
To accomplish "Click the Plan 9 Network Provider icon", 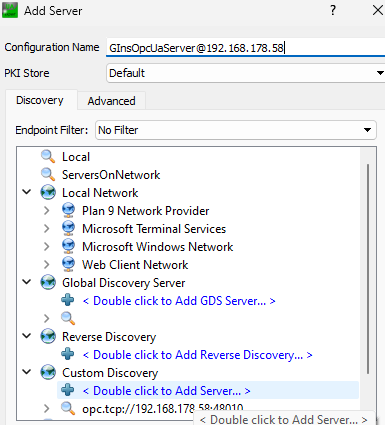I will pyautogui.click(x=68, y=210).
